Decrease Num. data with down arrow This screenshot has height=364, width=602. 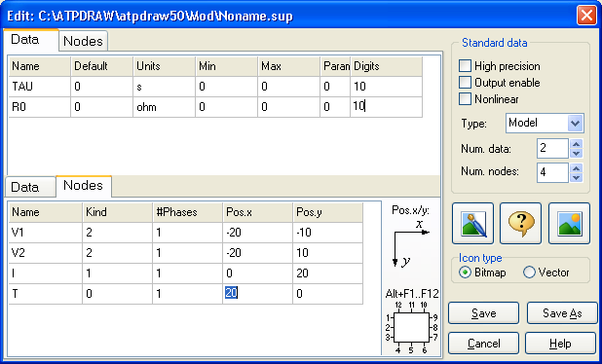576,154
